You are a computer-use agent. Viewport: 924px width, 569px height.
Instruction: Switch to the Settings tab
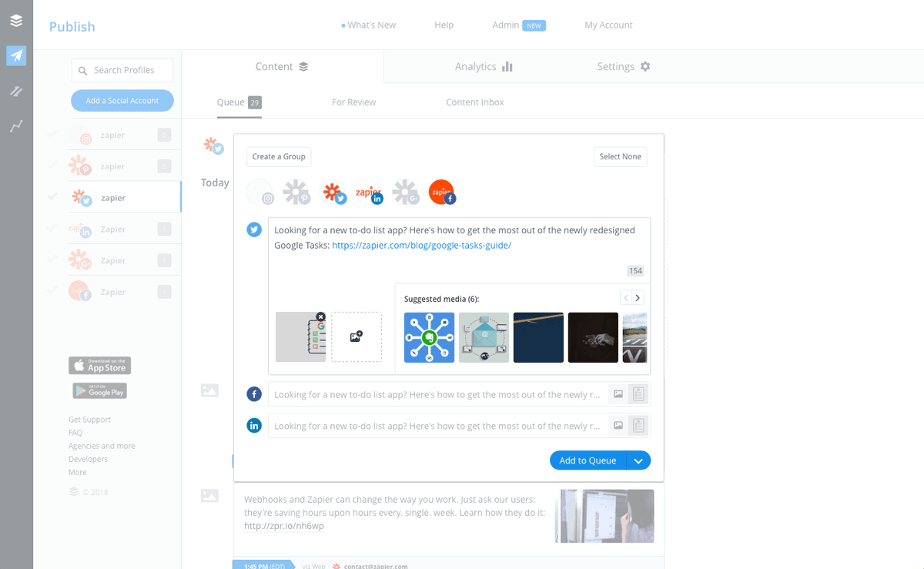tap(624, 66)
